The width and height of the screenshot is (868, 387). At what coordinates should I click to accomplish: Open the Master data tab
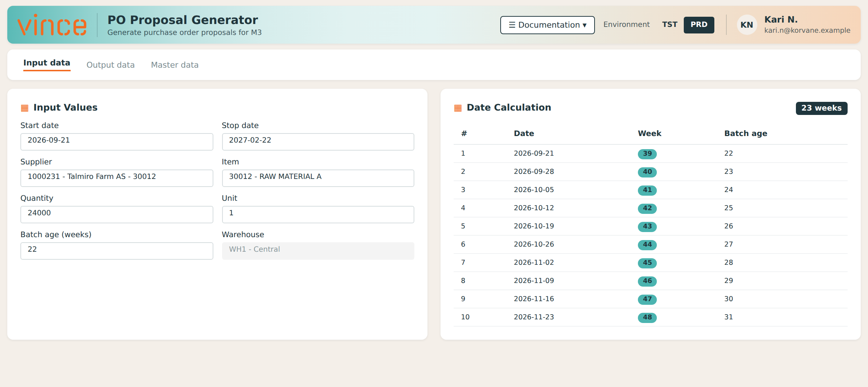tap(175, 65)
